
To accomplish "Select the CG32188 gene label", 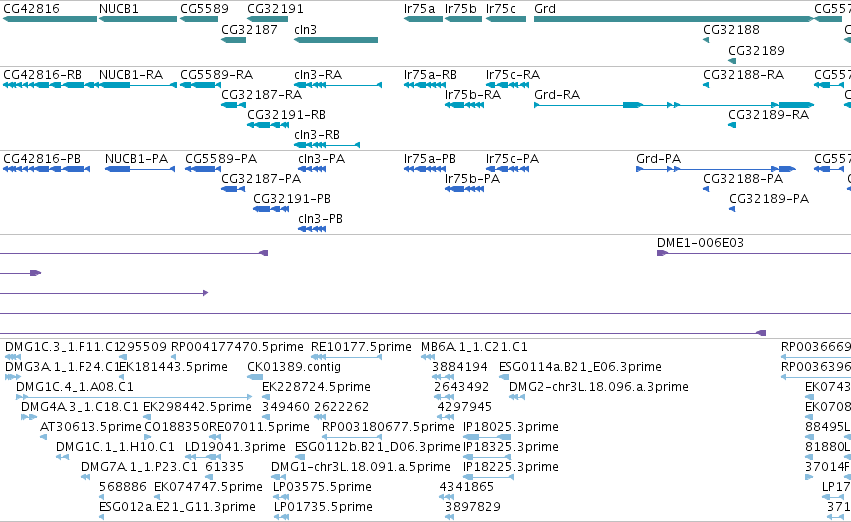I will tap(731, 30).
